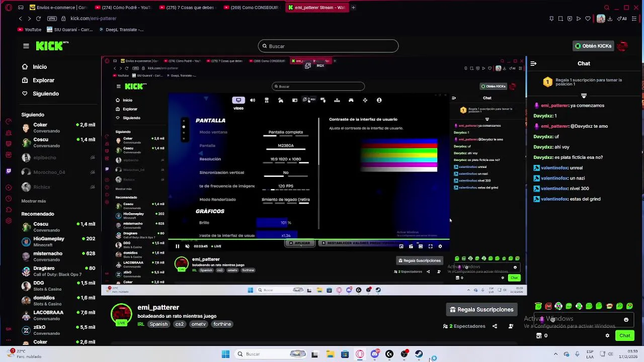Collapse the chat panel with the arrow icon
The height and width of the screenshot is (362, 644).
click(533, 63)
